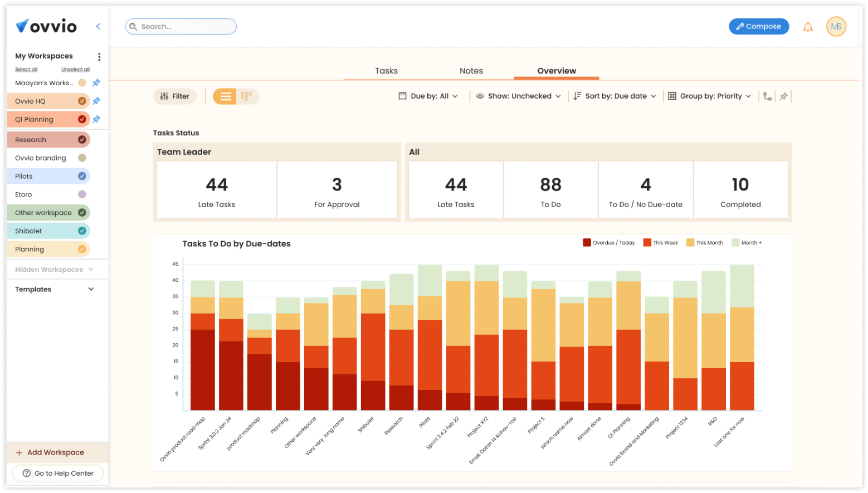Open Due by: All dropdown

428,96
